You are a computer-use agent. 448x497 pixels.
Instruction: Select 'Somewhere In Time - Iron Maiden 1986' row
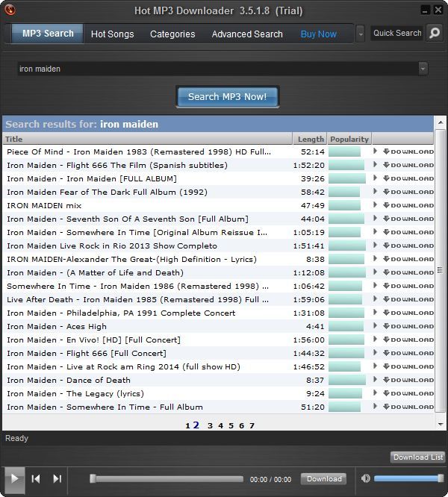(x=218, y=286)
